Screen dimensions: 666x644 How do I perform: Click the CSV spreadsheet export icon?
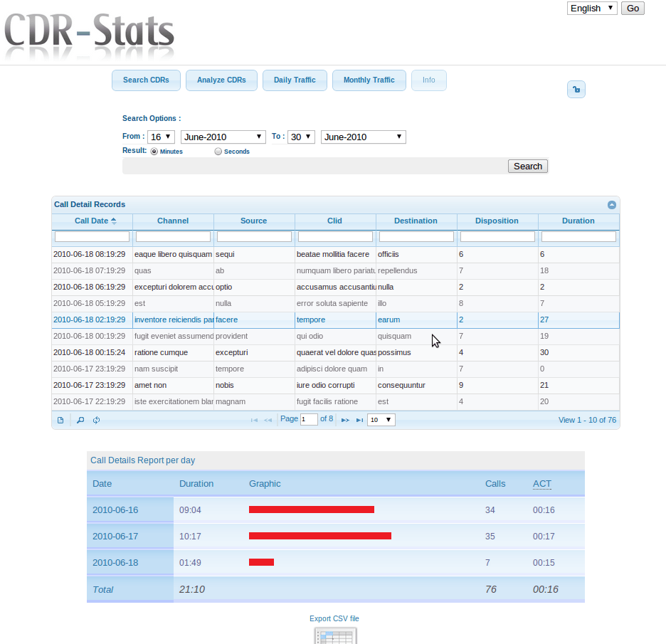(x=335, y=635)
